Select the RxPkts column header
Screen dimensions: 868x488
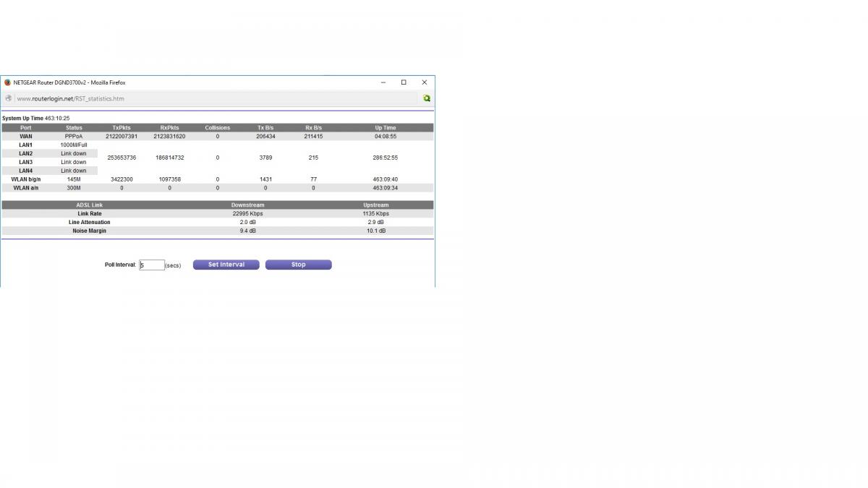170,128
